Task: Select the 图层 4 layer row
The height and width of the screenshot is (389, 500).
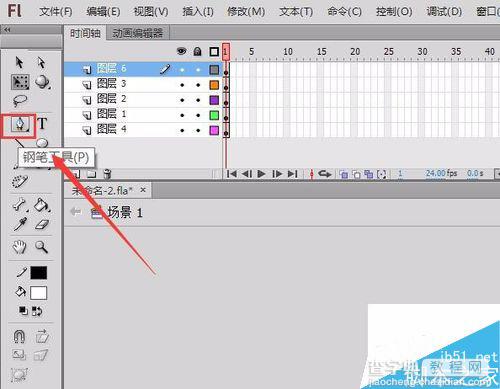Action: coord(143,130)
